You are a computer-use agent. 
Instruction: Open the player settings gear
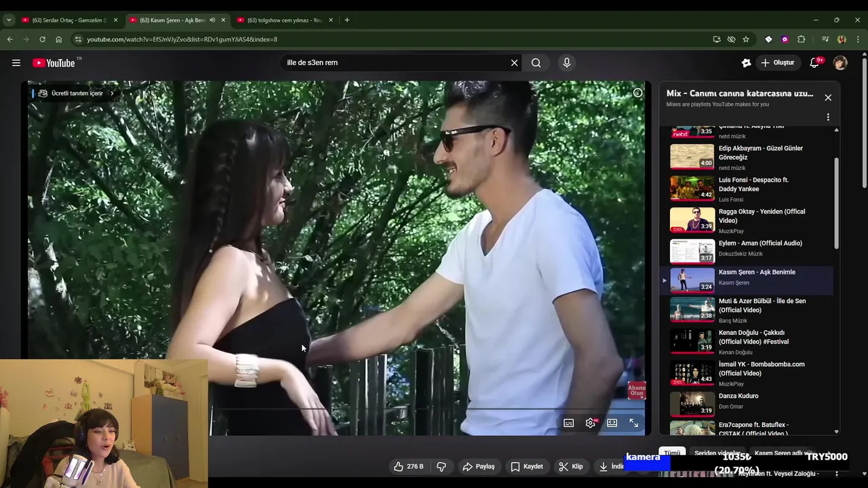[x=590, y=423]
